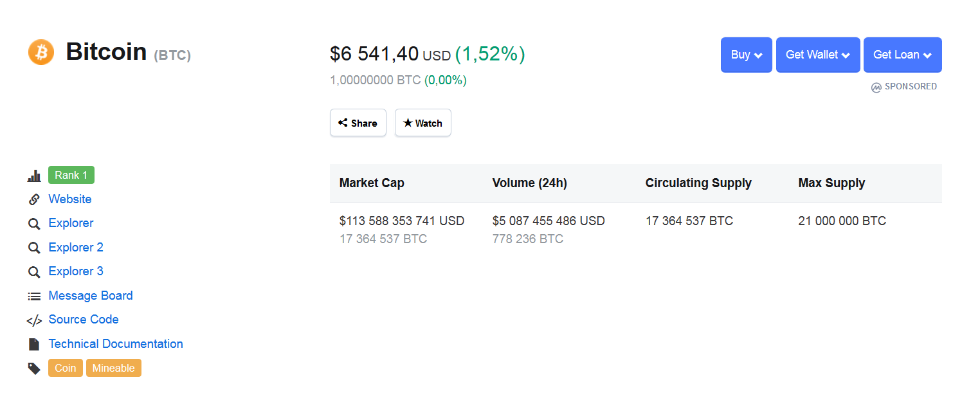Click the chain link icon beside Website
Image resolution: width=980 pixels, height=400 pixels.
point(34,199)
